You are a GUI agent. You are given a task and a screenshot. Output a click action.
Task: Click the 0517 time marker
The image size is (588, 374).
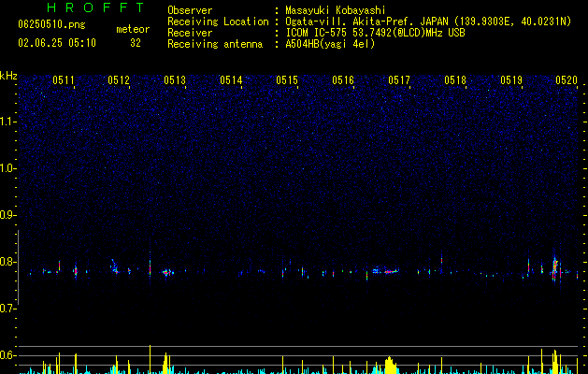point(399,80)
